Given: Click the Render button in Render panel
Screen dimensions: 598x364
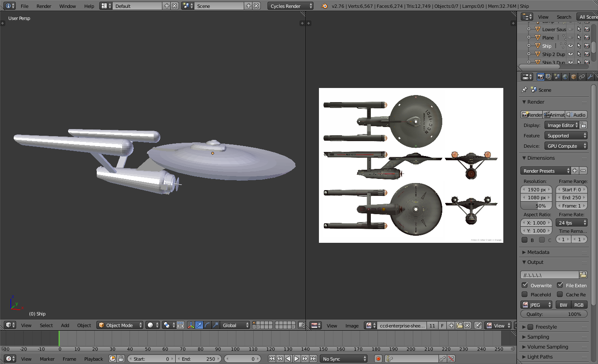Looking at the screenshot, I should (x=532, y=115).
